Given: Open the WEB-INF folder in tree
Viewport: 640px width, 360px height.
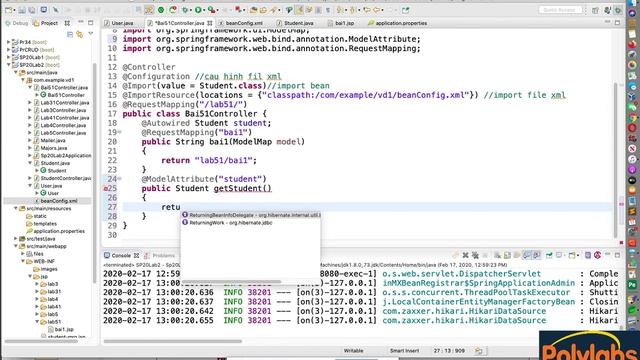Looking at the screenshot, I should (44, 261).
